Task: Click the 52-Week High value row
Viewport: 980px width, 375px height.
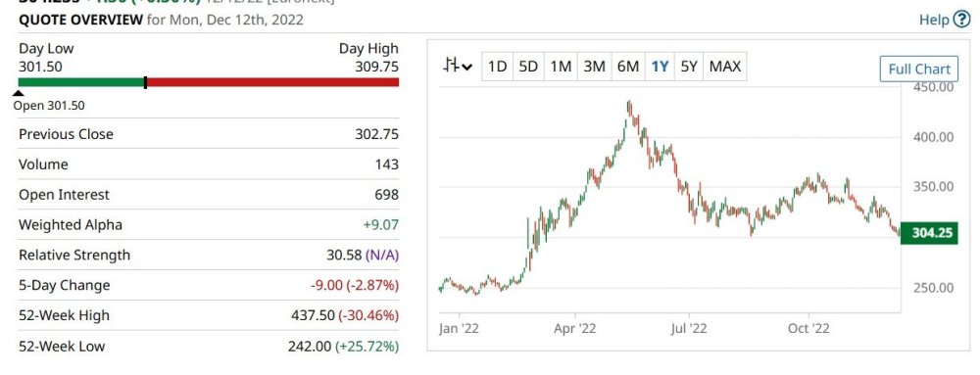Action: click(209, 315)
